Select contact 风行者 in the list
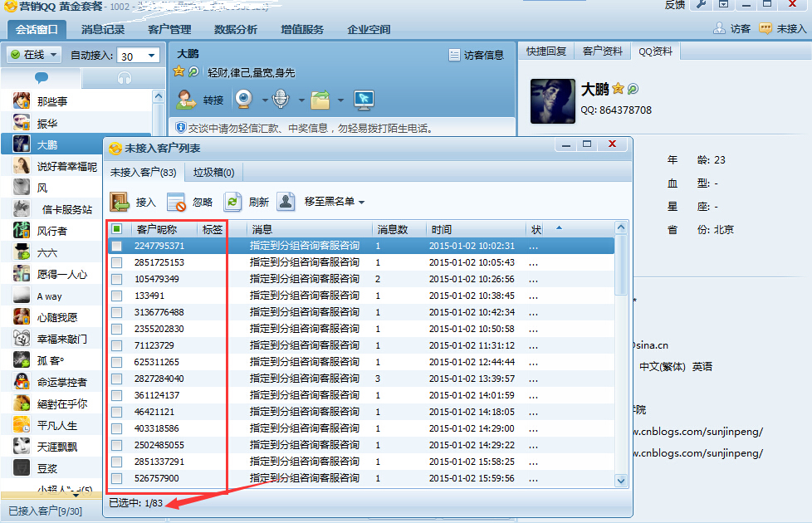Image resolution: width=812 pixels, height=523 pixels. (x=52, y=231)
